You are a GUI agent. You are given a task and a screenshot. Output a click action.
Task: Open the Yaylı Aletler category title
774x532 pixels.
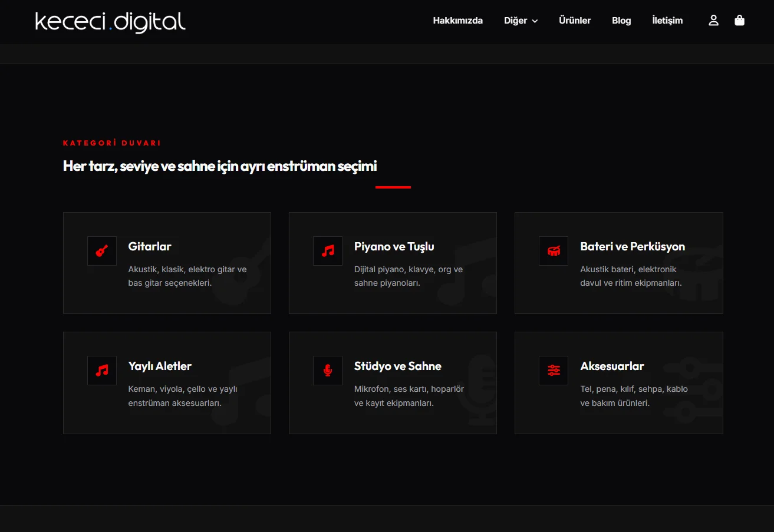(160, 366)
